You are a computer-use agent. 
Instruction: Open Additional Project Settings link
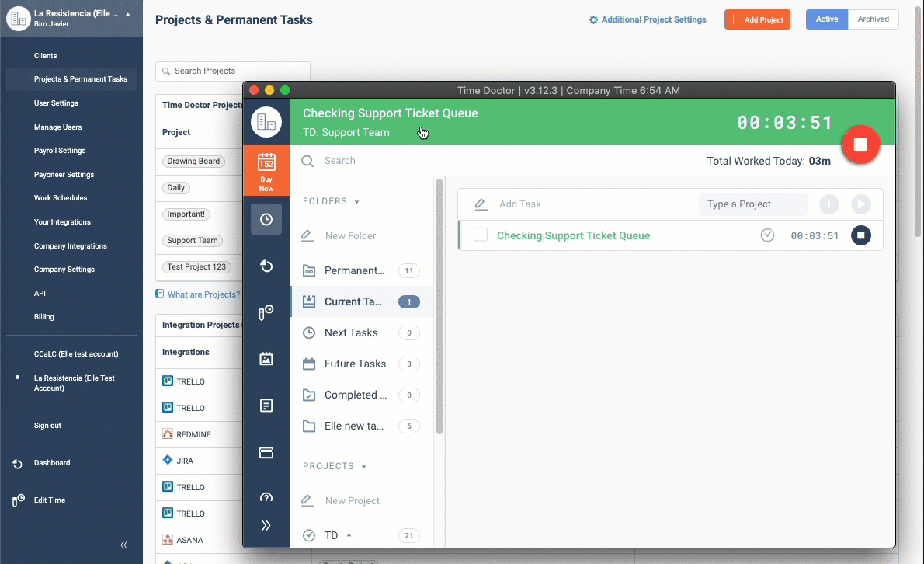pyautogui.click(x=647, y=19)
